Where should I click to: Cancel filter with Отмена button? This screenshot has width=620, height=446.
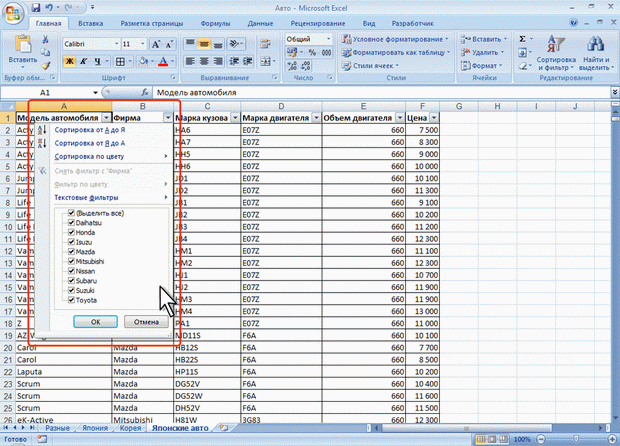coord(146,322)
